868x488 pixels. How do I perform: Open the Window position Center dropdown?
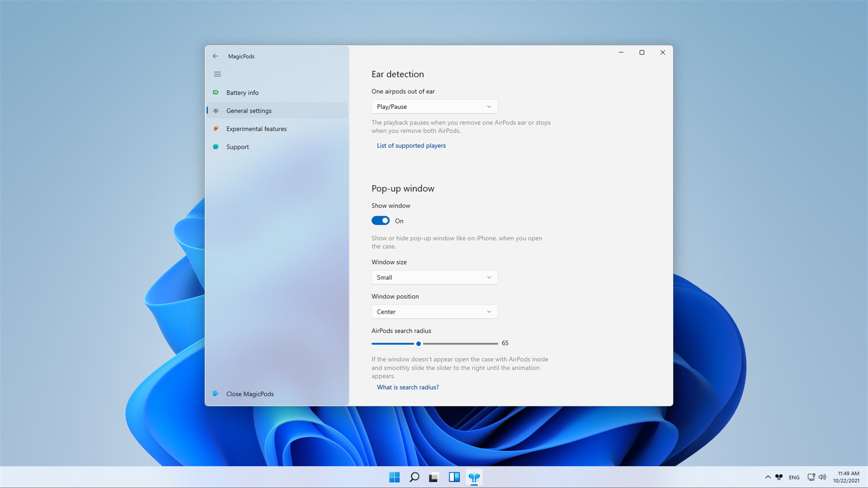434,312
